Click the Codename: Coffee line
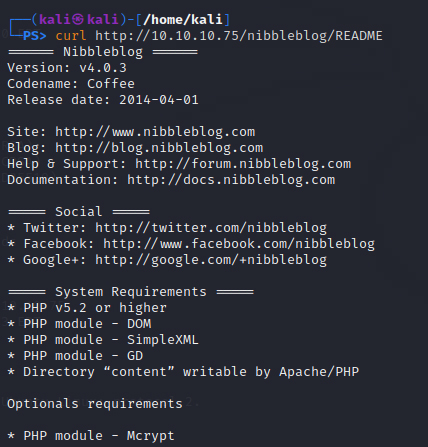The height and width of the screenshot is (447, 428). click(71, 84)
